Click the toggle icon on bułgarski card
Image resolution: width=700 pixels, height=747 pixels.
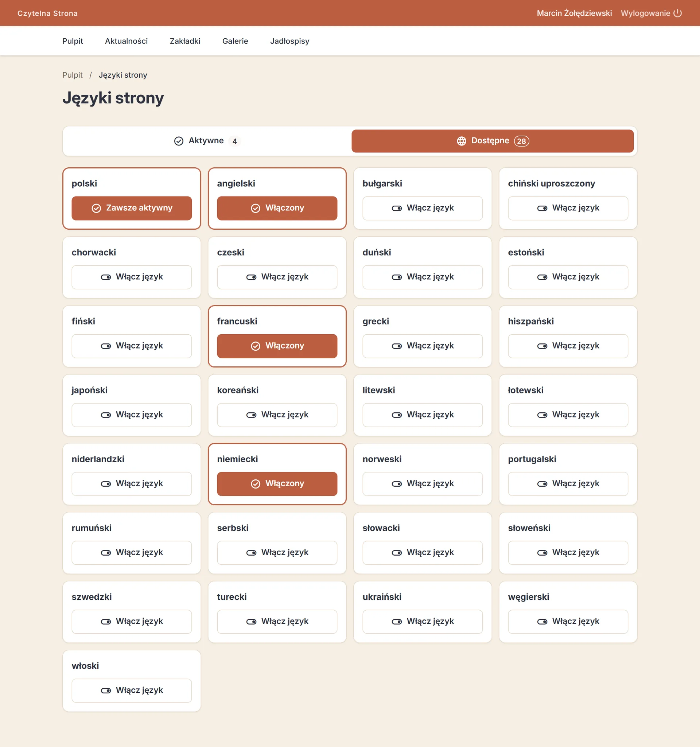(x=397, y=208)
